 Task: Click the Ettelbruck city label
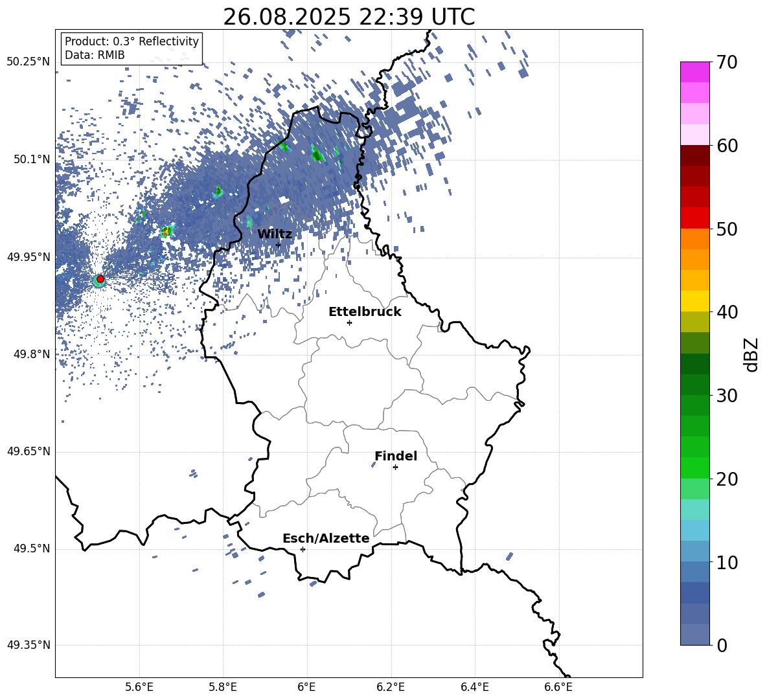[365, 312]
